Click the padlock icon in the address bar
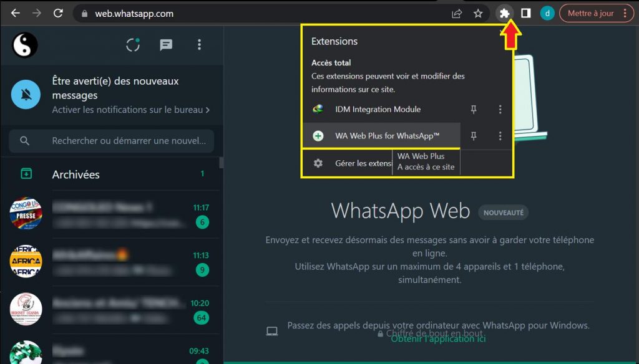This screenshot has width=639, height=364. pos(84,14)
